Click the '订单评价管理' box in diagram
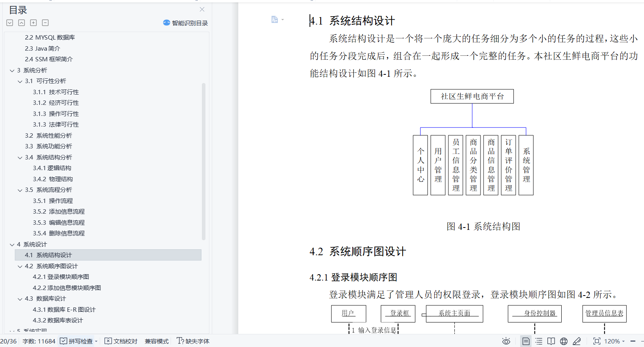Viewport: 644px width, 347px height. click(x=509, y=165)
